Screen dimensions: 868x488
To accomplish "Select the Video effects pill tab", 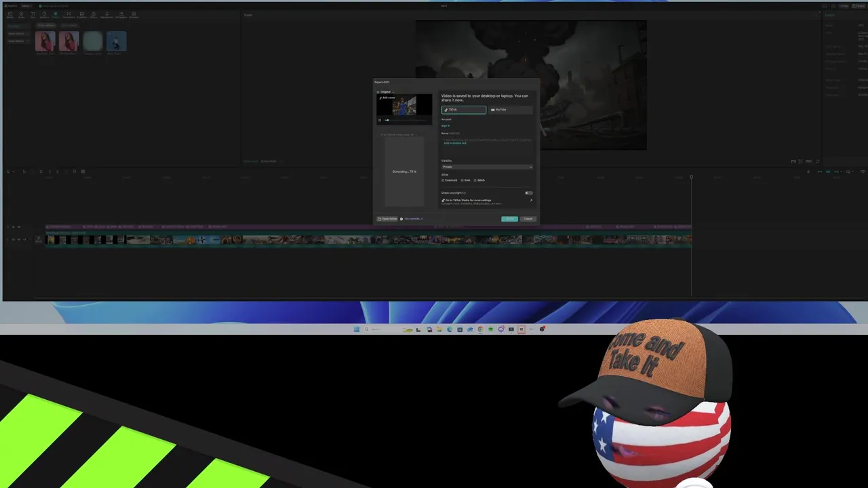I will [46, 26].
